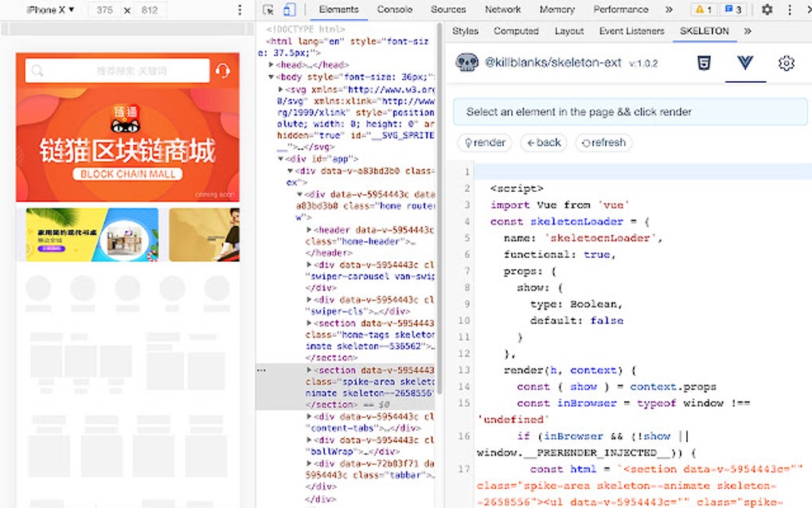The image size is (812, 508).
Task: Expand the content-tabs div node
Action: [309, 416]
